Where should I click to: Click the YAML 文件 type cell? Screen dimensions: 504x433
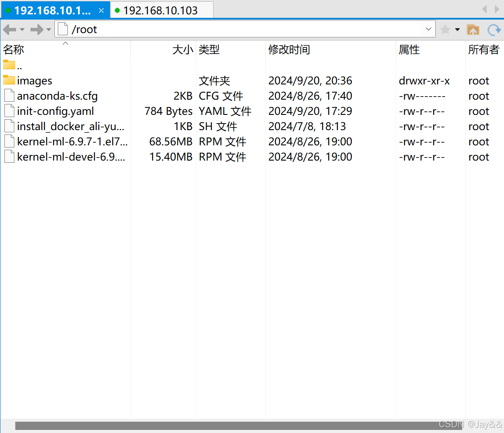pos(225,111)
